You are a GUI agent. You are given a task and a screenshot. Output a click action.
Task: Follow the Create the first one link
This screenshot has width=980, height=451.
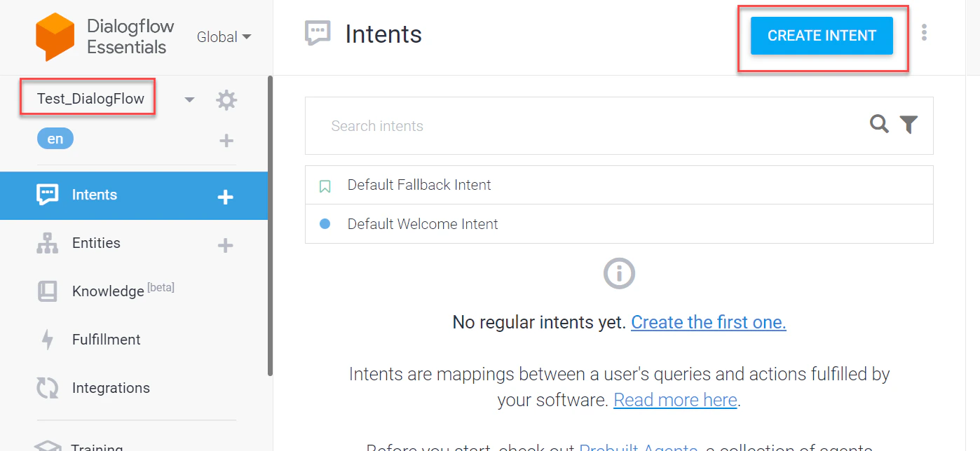[x=708, y=322]
